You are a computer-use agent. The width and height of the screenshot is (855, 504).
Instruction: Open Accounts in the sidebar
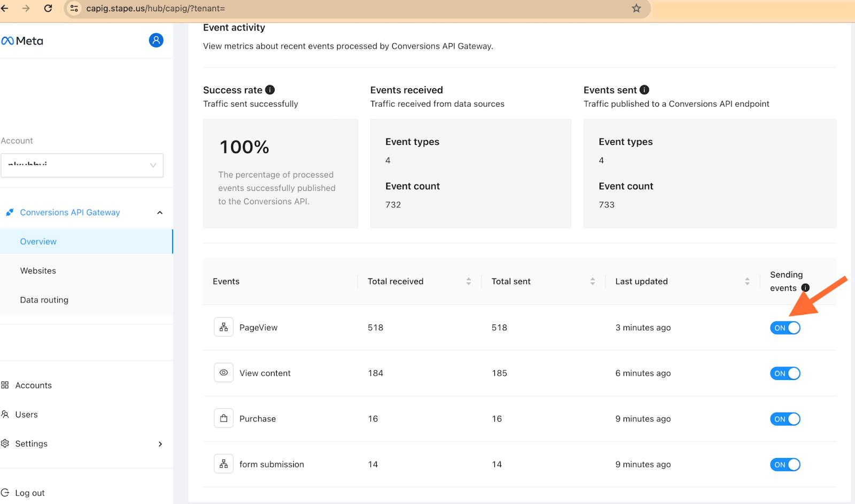(33, 385)
